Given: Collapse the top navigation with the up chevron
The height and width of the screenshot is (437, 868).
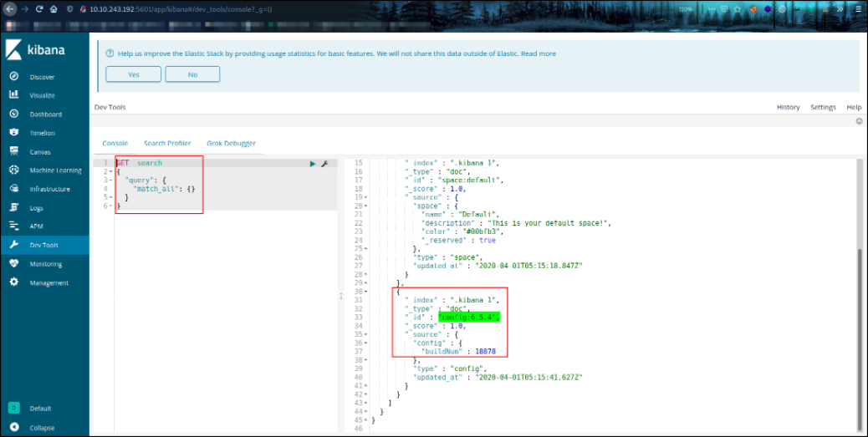Looking at the screenshot, I should (859, 120).
